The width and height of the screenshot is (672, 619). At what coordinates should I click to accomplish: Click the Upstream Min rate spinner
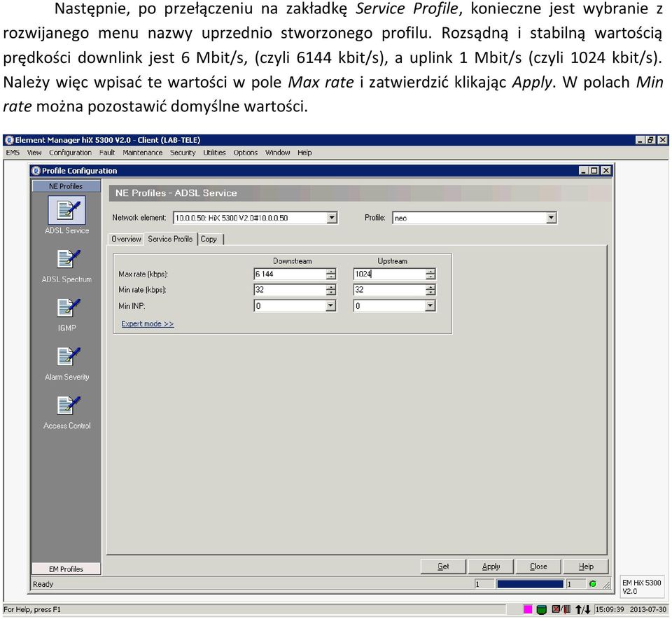[x=430, y=290]
